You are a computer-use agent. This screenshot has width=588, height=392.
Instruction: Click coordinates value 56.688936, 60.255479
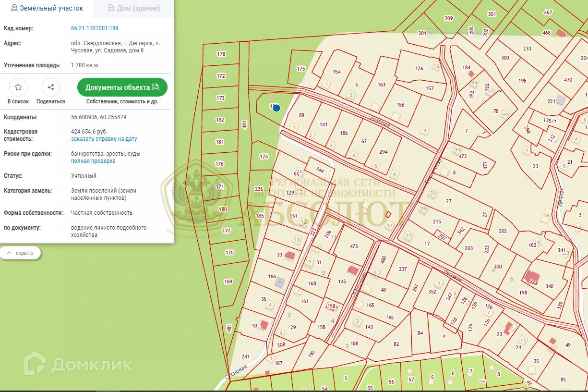(x=99, y=117)
